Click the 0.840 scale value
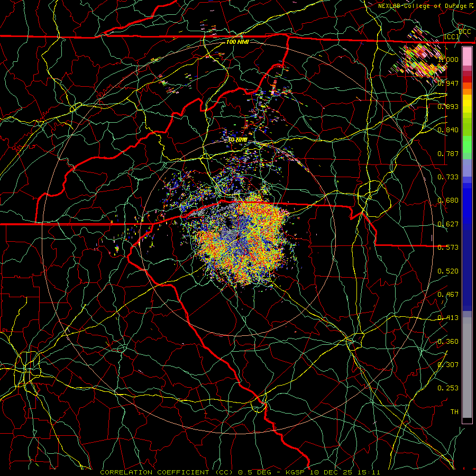Image resolution: width=476 pixels, height=476 pixels. click(x=448, y=130)
